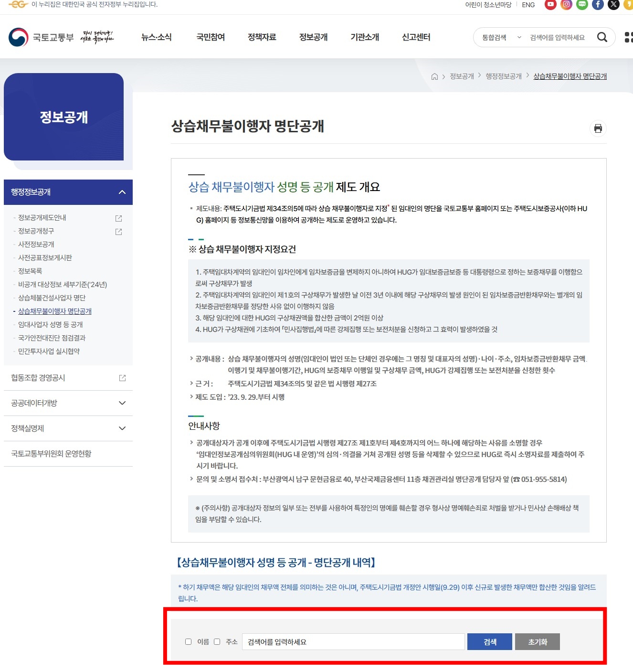Open 정보공개청구 sidebar link
The image size is (633, 672).
[x=36, y=231]
